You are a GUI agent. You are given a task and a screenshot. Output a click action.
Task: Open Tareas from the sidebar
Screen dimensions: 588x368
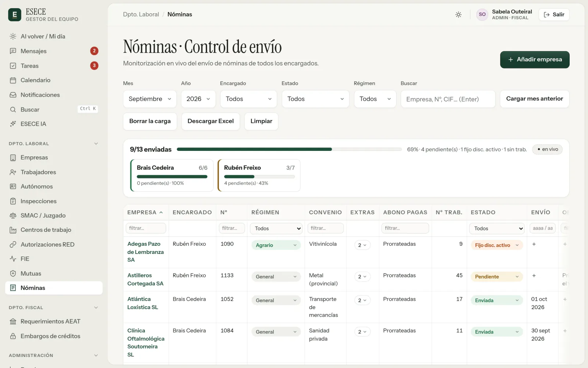click(x=54, y=66)
